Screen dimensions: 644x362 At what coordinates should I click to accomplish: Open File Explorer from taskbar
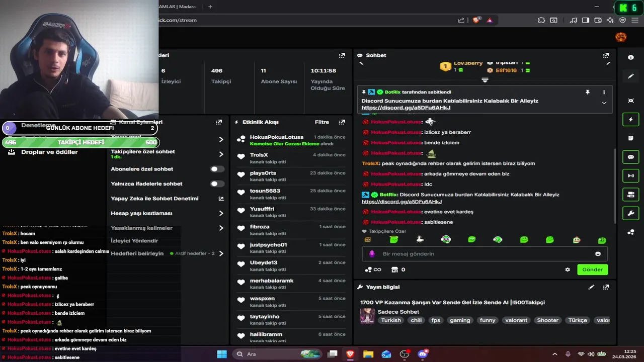[368, 354]
